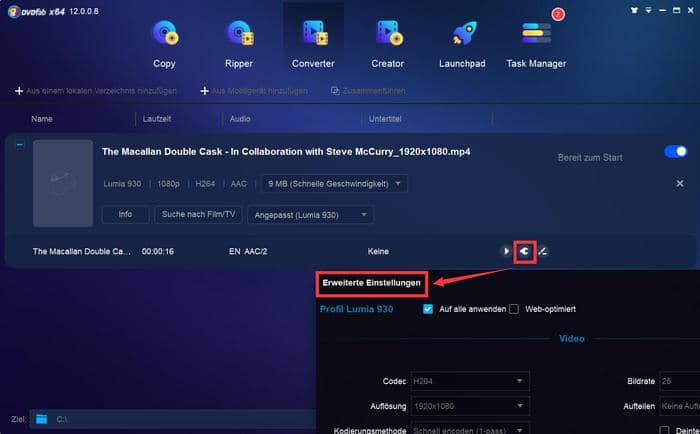Expand the Auflösung 1920x1080 dropdown
The image size is (700, 434).
(468, 406)
